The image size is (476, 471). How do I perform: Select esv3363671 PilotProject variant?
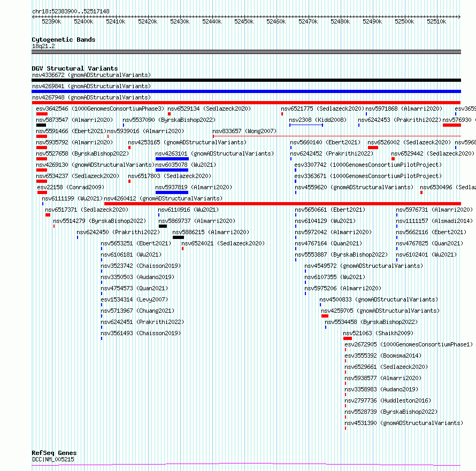(368, 176)
